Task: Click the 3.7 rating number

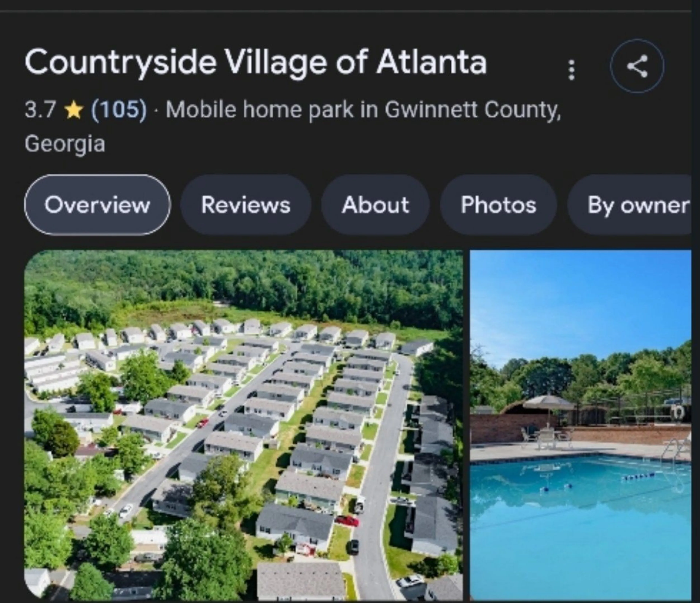Action: click(40, 110)
